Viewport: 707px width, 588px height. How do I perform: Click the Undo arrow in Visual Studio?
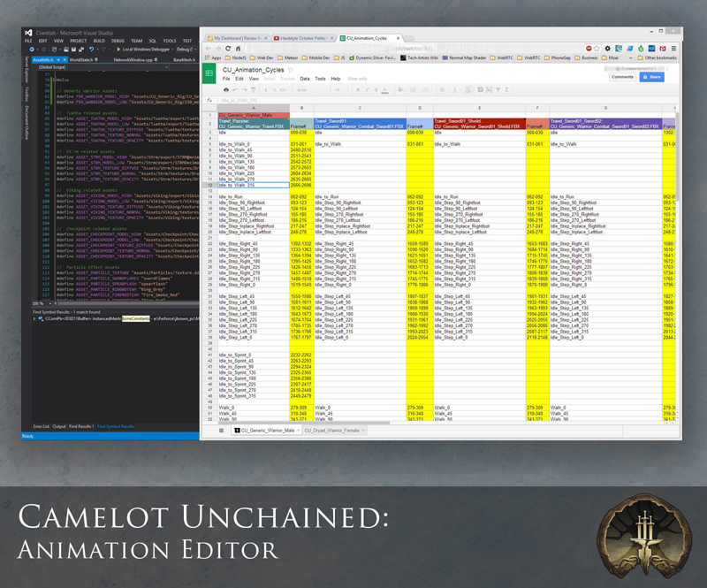pos(92,50)
